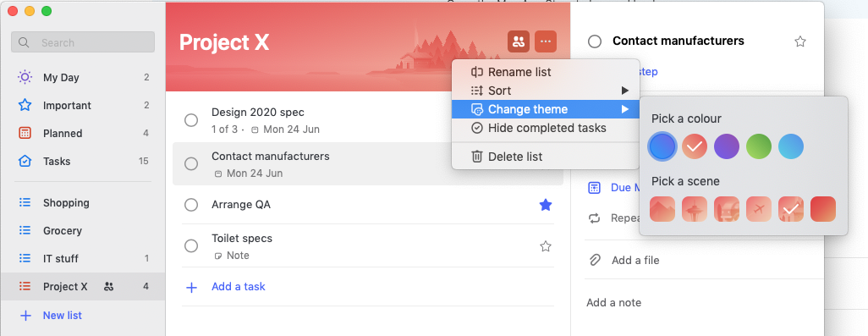The width and height of the screenshot is (868, 336).
Task: Expand the Sort submenu arrow
Action: [x=625, y=91]
